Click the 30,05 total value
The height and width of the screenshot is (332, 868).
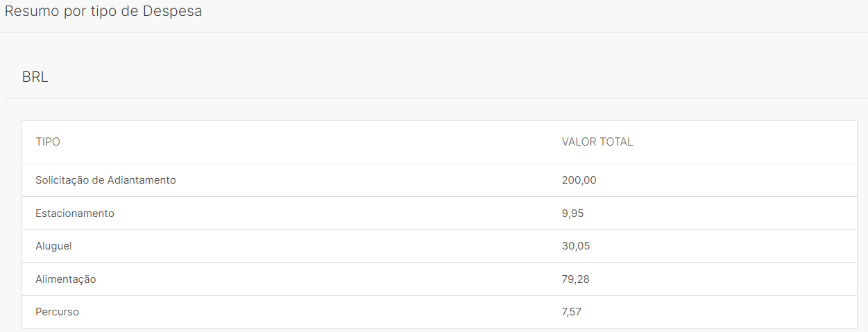[x=576, y=246]
